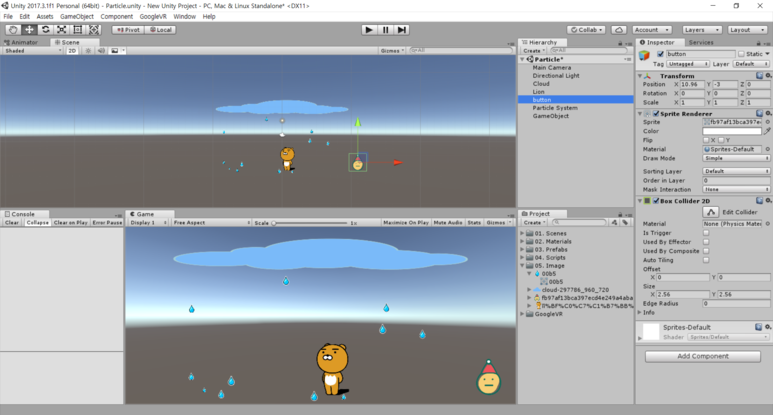
Task: Enable Used By Composite checkbox
Action: pyautogui.click(x=706, y=251)
